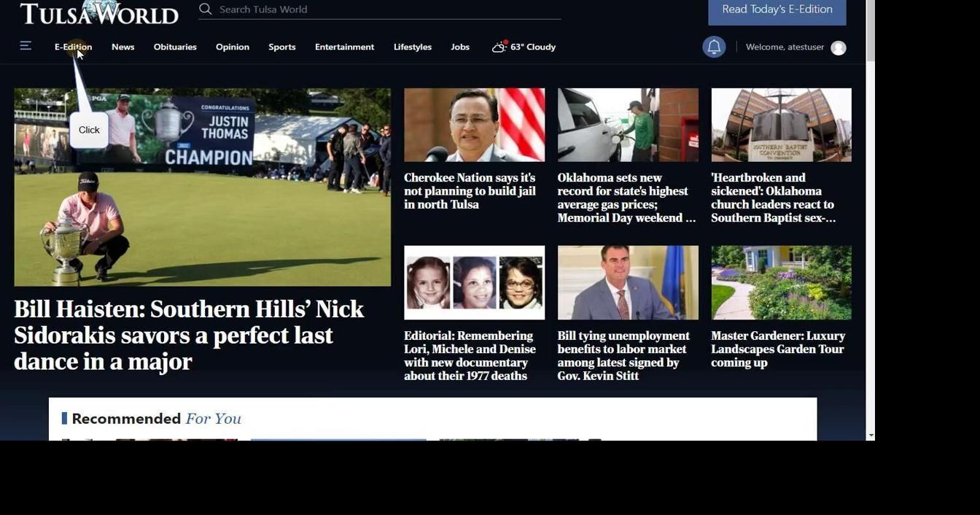The width and height of the screenshot is (980, 515).
Task: Open the Cherokee Nation jail article headline
Action: pos(470,191)
